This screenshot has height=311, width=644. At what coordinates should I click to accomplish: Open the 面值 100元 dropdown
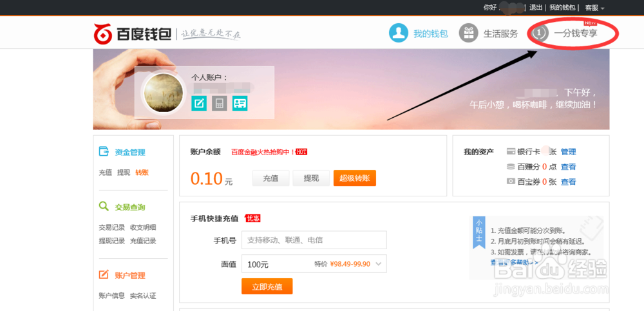point(314,264)
